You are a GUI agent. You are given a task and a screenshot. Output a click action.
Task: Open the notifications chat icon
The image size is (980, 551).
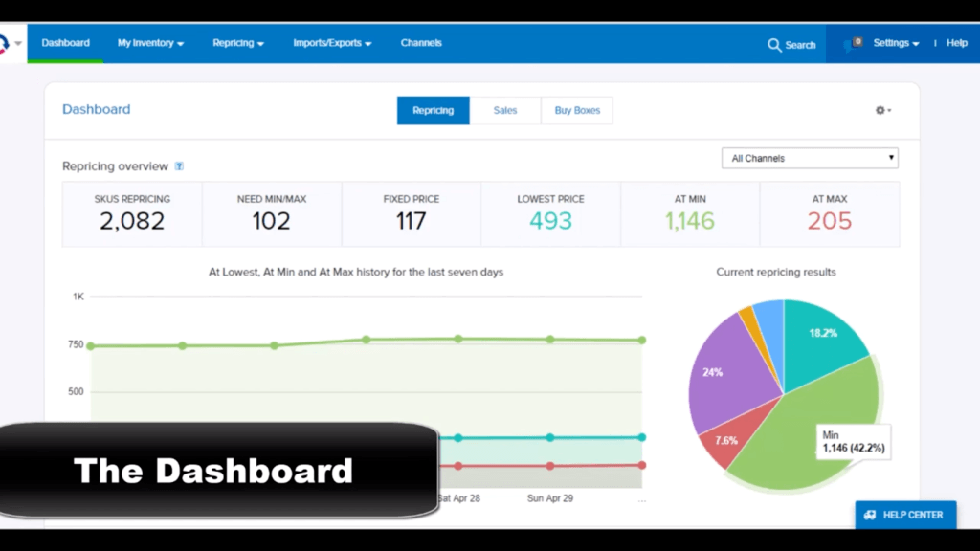[x=853, y=44]
